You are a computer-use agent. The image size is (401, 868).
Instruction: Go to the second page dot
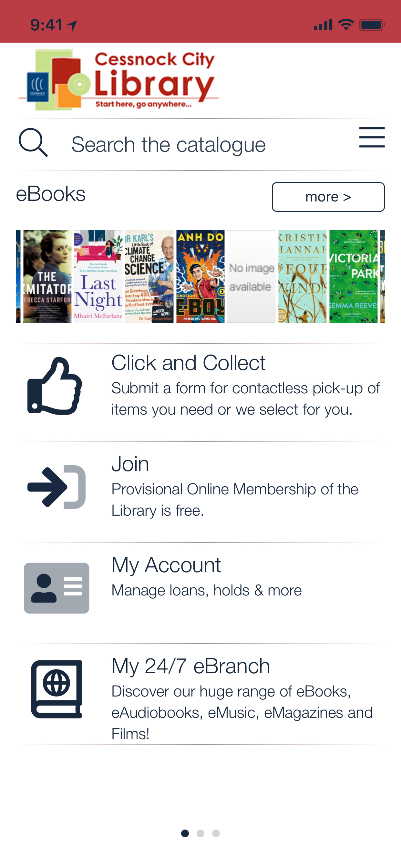coord(200,833)
